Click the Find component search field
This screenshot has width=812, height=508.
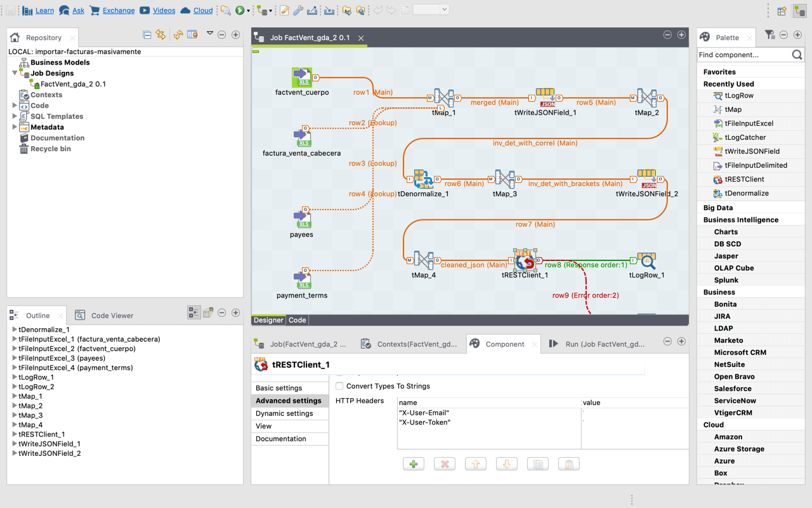(x=743, y=55)
